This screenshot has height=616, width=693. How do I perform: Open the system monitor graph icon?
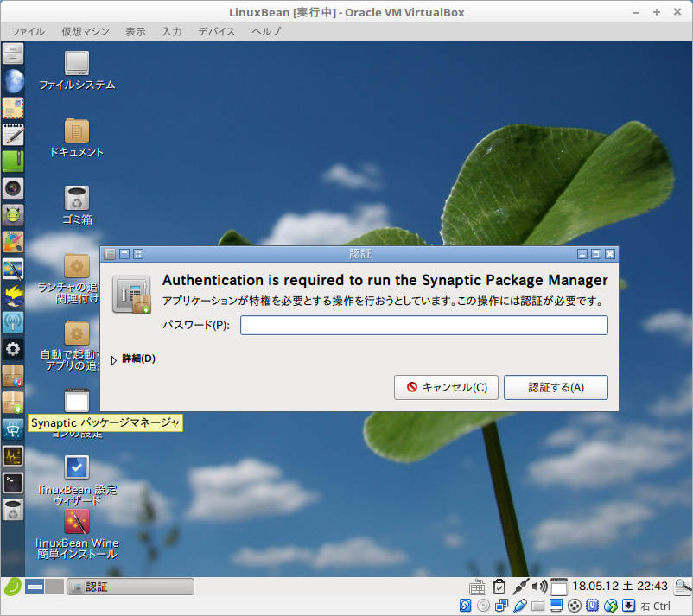pos(13,456)
